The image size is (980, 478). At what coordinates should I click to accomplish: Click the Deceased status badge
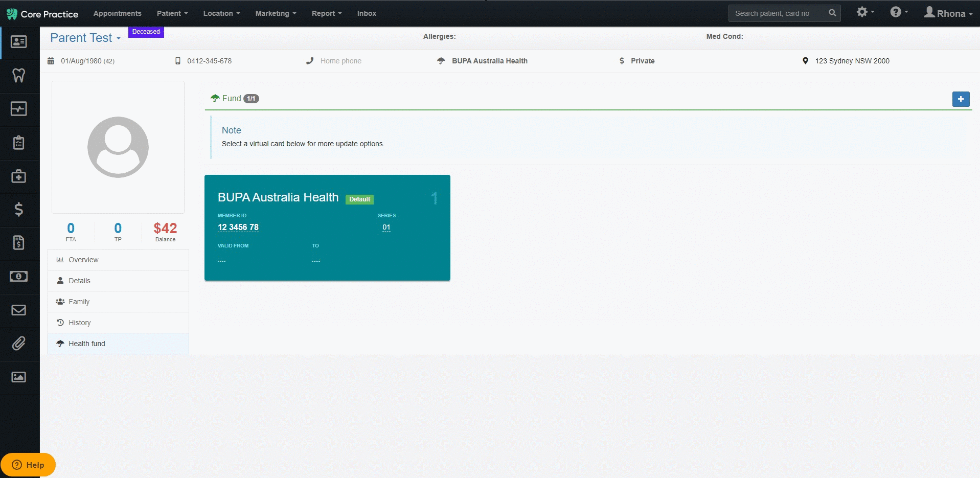146,32
